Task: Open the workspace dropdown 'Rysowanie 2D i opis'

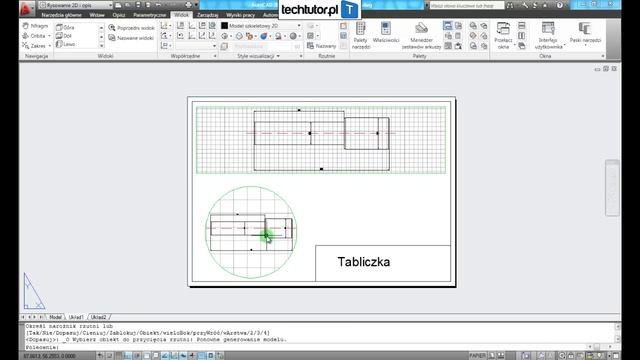Action: click(x=76, y=5)
